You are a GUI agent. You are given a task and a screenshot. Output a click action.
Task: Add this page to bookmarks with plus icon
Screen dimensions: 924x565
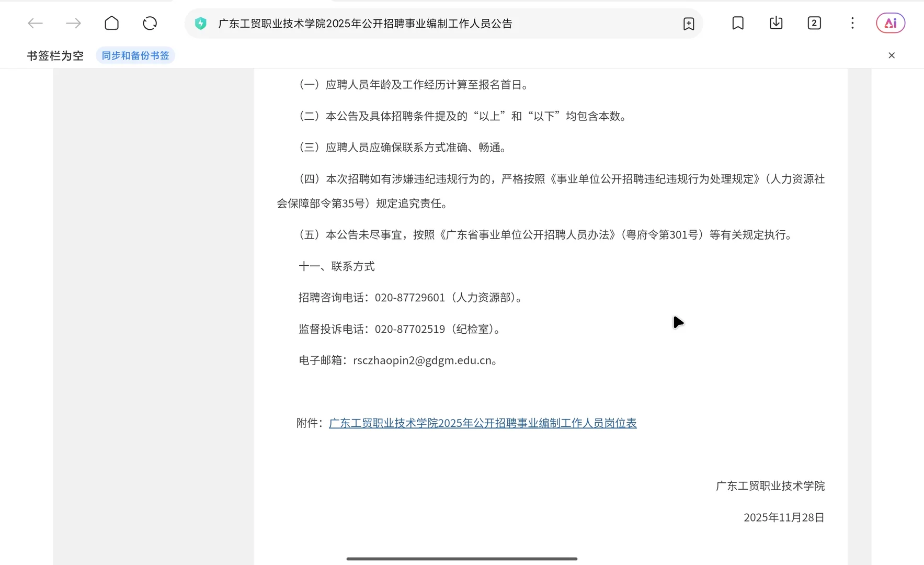click(689, 23)
